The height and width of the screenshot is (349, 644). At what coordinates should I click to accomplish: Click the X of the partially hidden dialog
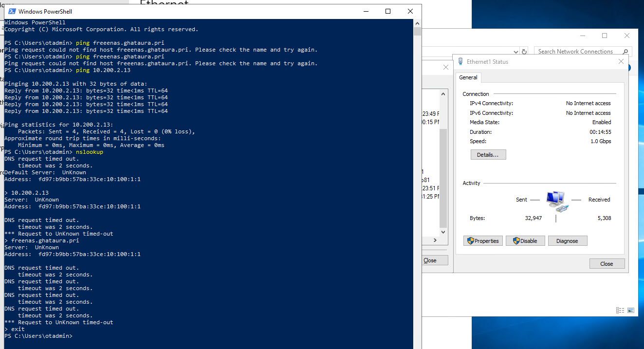coord(445,68)
